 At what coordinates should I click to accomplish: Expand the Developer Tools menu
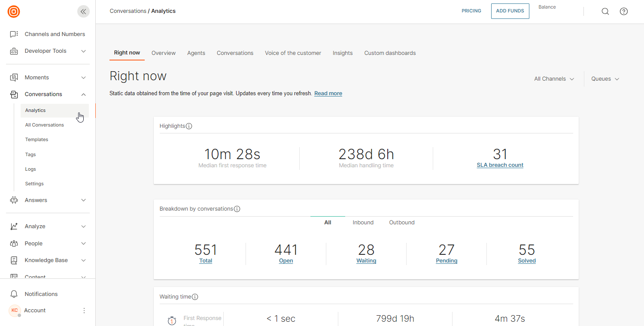84,51
